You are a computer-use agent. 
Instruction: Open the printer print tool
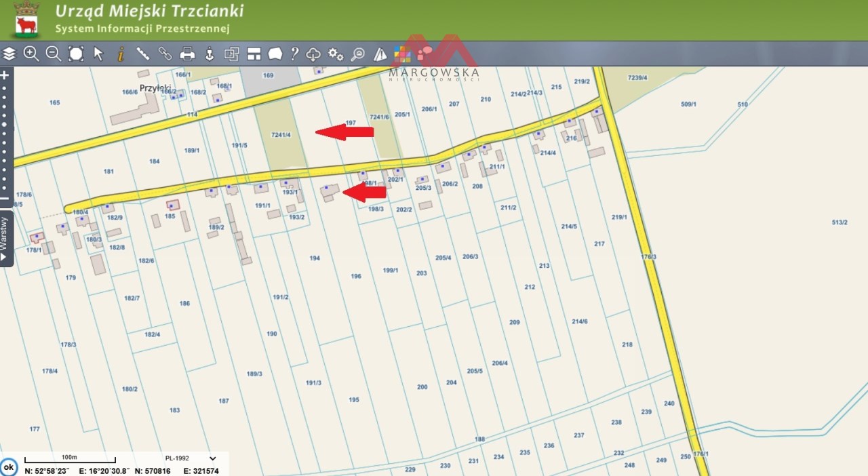pyautogui.click(x=188, y=54)
